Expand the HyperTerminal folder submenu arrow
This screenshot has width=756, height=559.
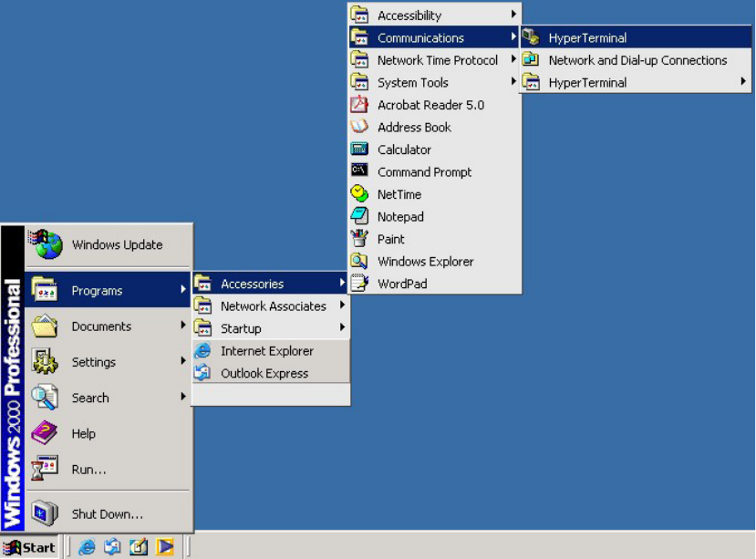click(x=743, y=81)
